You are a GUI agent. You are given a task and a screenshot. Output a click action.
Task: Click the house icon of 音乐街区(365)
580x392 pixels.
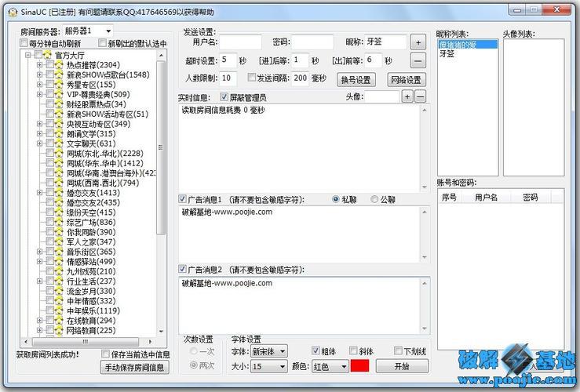[x=59, y=252]
